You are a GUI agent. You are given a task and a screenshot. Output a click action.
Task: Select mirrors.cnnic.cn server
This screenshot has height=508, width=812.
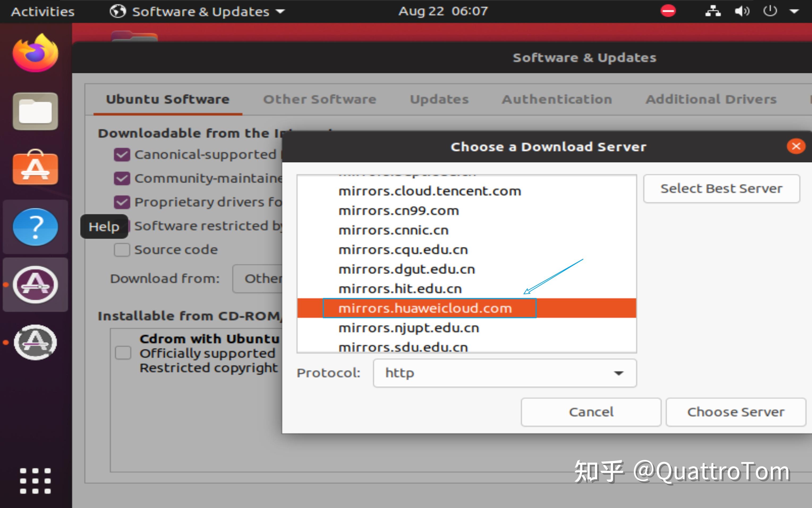(466, 230)
